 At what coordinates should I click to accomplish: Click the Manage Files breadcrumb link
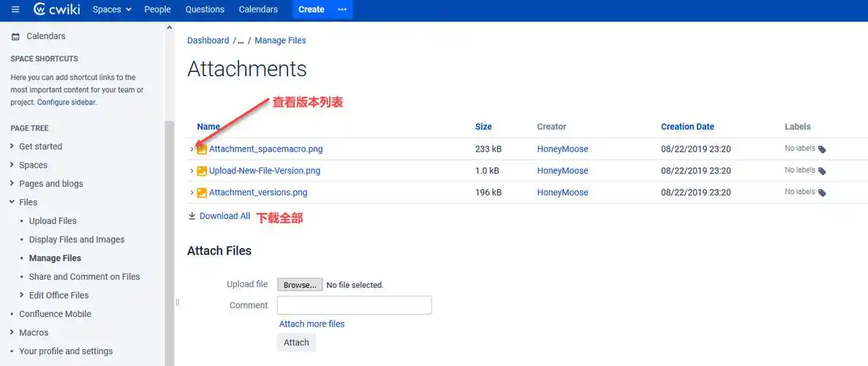click(x=280, y=40)
